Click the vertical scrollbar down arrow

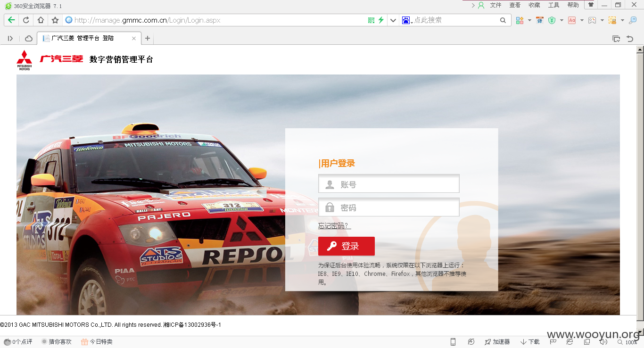click(x=640, y=332)
